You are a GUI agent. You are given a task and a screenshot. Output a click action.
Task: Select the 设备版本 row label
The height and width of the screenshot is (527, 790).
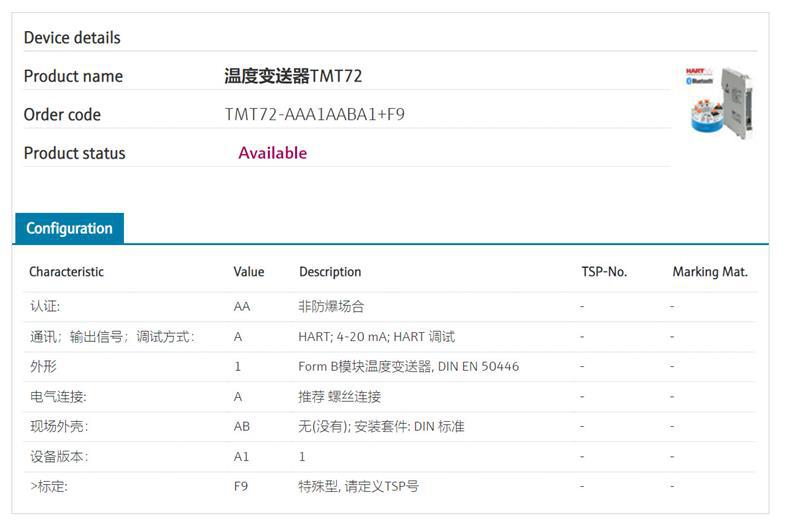click(59, 457)
